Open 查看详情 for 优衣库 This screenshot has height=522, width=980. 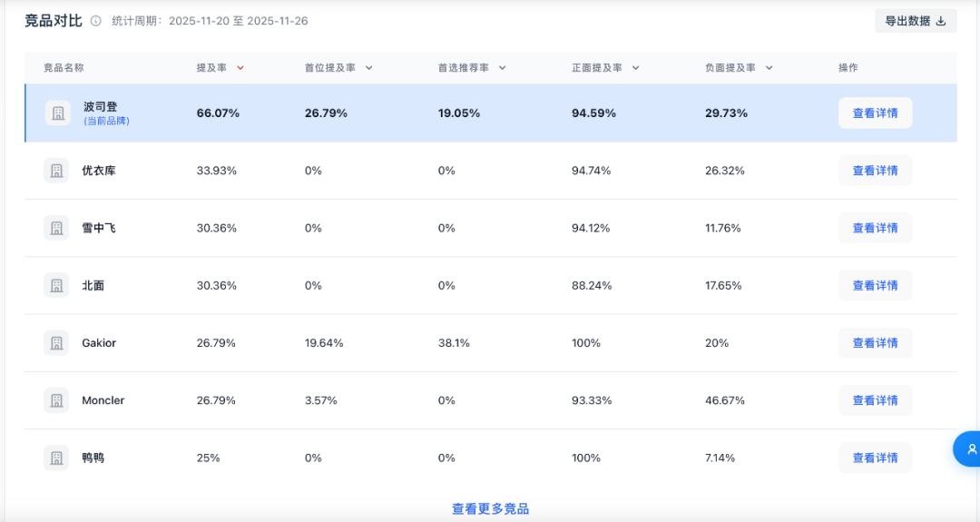click(875, 171)
